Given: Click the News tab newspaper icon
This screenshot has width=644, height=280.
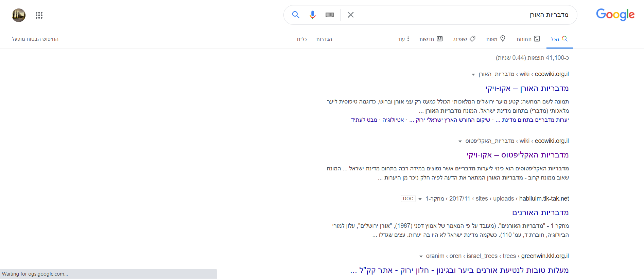Looking at the screenshot, I should 440,39.
